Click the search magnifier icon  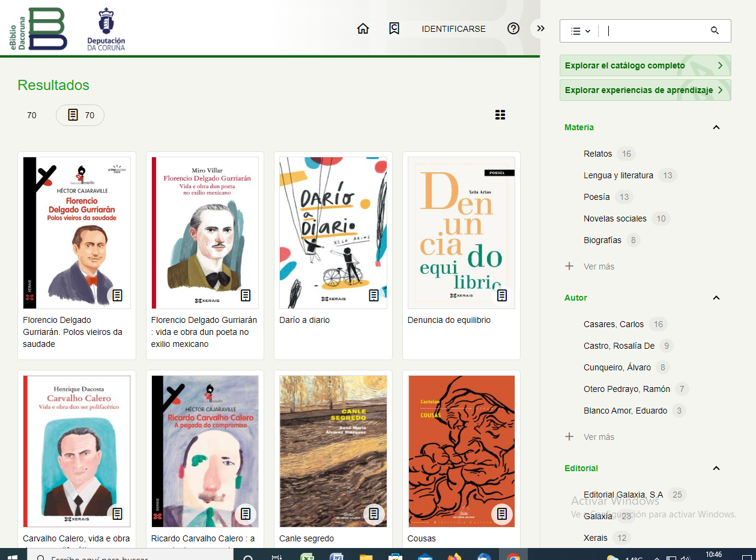(715, 31)
